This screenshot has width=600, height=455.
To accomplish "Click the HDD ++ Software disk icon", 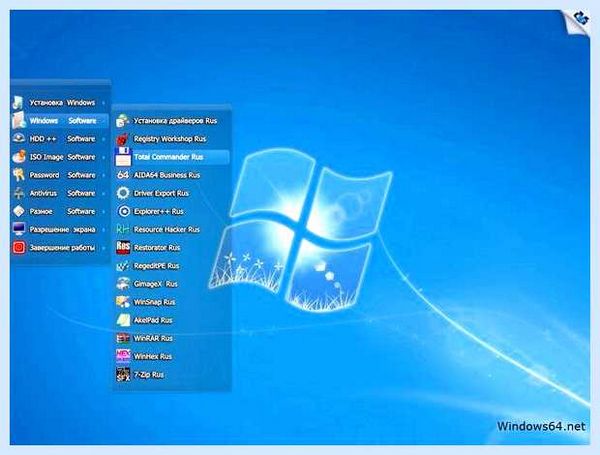I will 18,138.
